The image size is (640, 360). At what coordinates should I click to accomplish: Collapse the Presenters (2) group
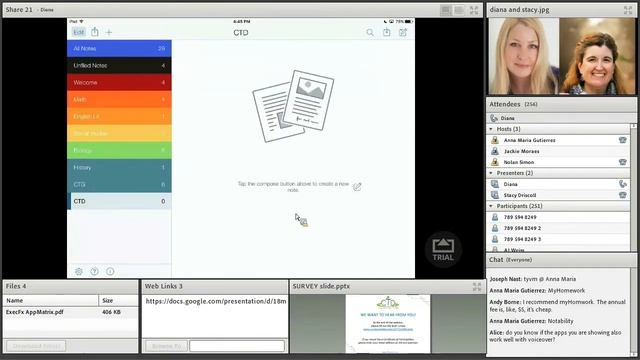[491, 173]
